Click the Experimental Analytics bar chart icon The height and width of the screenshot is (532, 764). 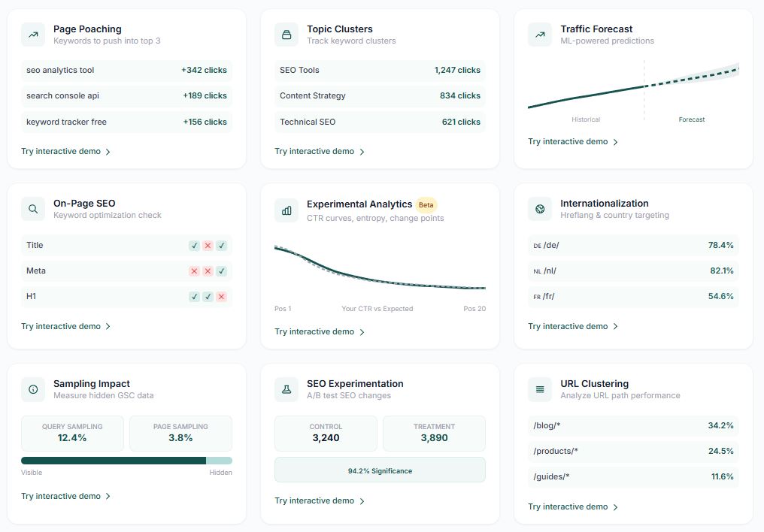[x=286, y=210]
